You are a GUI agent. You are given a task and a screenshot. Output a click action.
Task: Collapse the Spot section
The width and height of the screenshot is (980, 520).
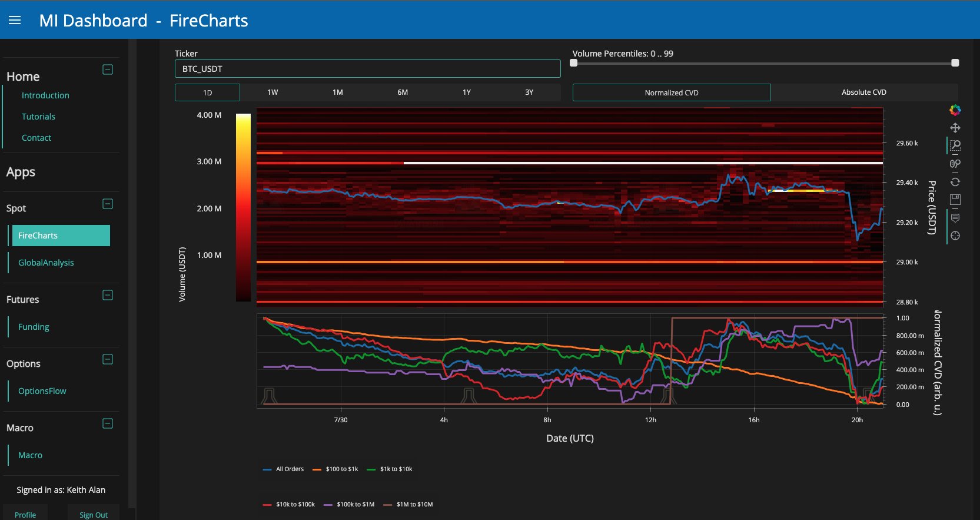coord(108,204)
